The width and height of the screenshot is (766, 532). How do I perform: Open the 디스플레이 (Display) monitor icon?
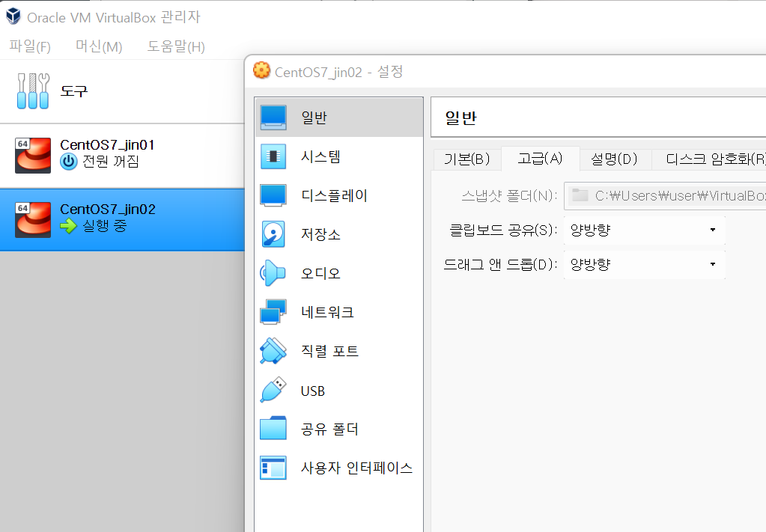pyautogui.click(x=273, y=195)
